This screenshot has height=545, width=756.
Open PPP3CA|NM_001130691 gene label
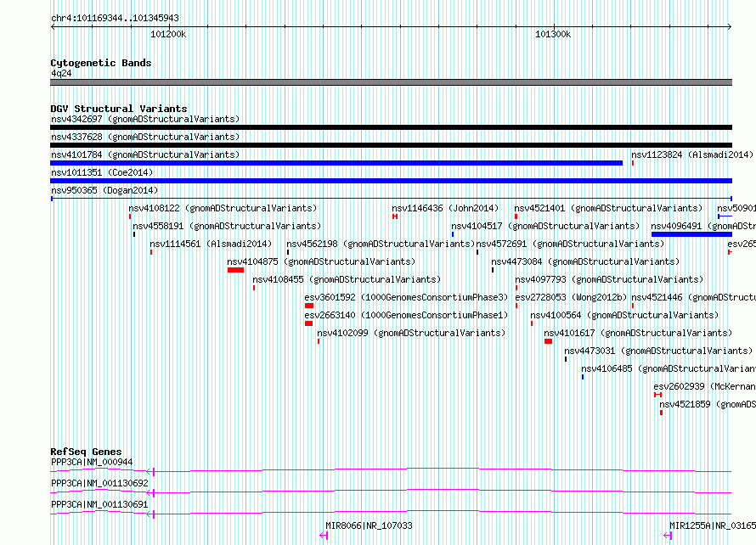(99, 504)
